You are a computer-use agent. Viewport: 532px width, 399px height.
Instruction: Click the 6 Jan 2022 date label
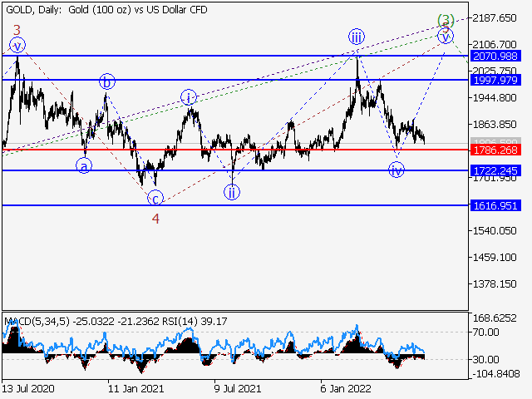click(x=346, y=389)
